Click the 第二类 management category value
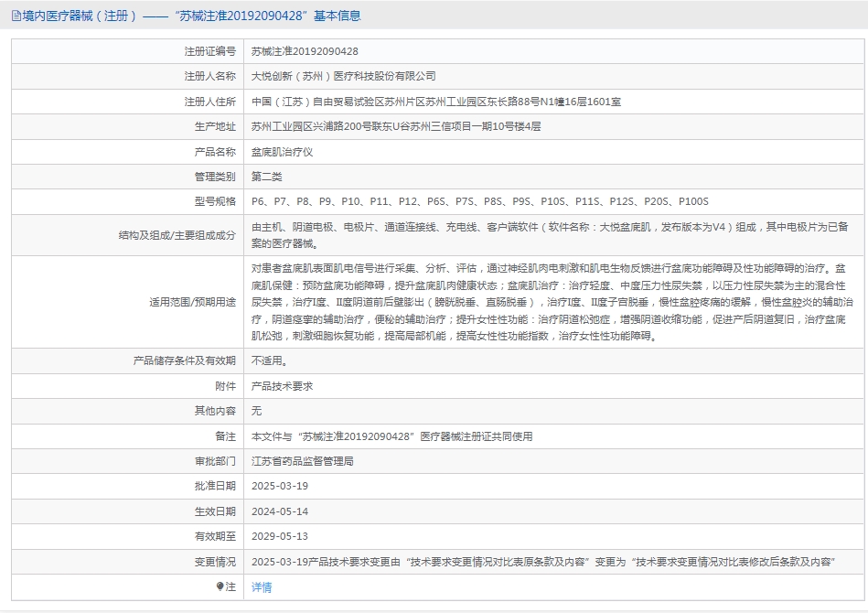Screen dimensions: 868x613 pyautogui.click(x=267, y=177)
